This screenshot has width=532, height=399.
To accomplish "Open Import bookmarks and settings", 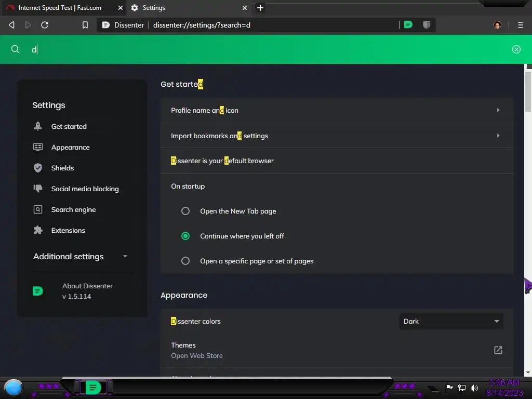I will pyautogui.click(x=337, y=136).
